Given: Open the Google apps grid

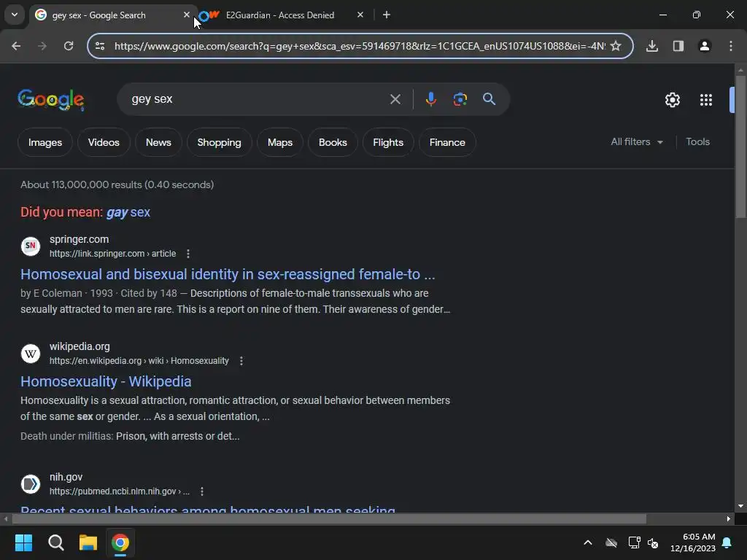Looking at the screenshot, I should tap(706, 100).
